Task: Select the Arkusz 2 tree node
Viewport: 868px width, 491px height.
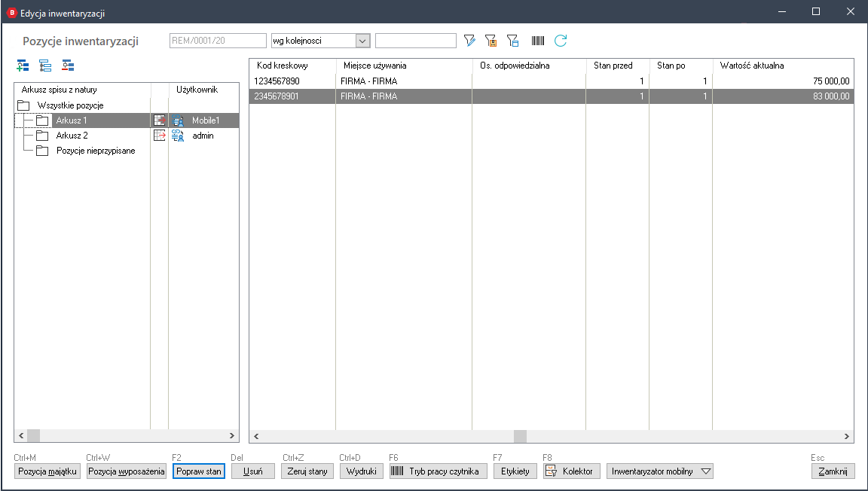Action: click(x=72, y=135)
